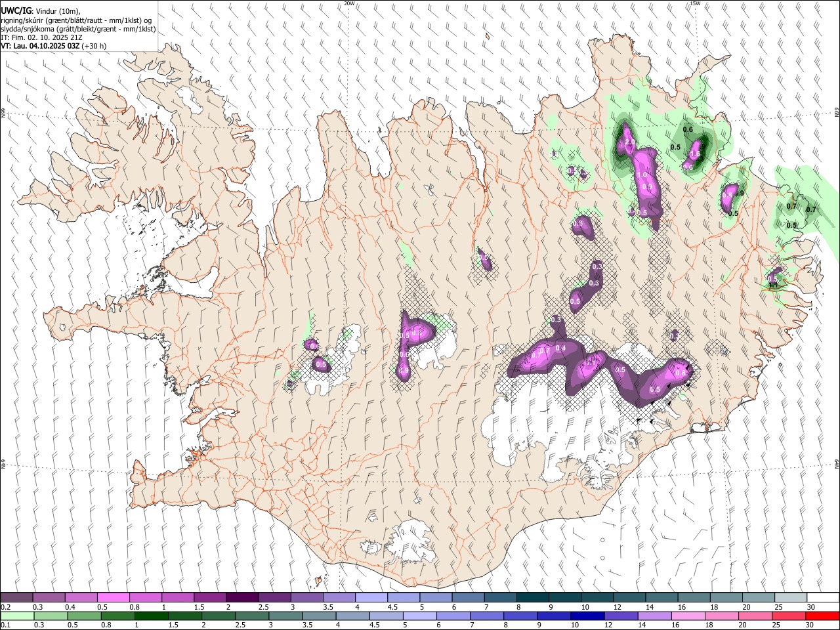840x630 pixels.
Task: Pick the light pink lower-scale swatch labeled 16
Action: pos(688,616)
